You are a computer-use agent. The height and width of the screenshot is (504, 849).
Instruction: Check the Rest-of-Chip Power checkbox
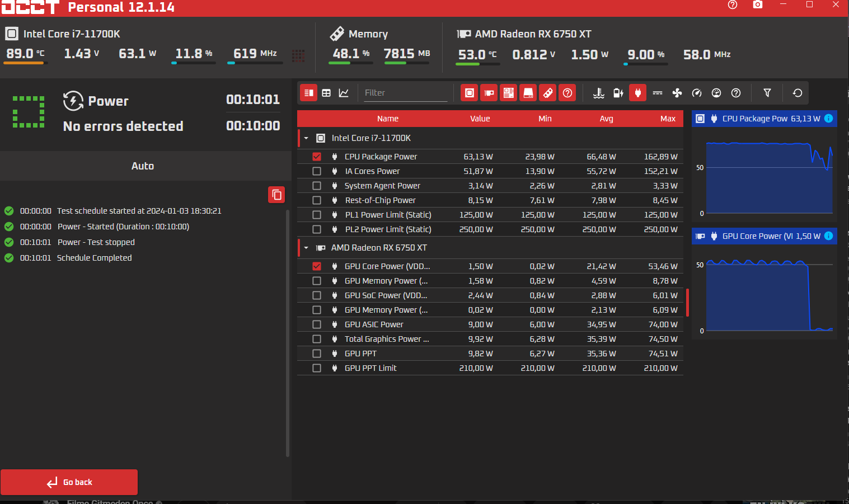pyautogui.click(x=317, y=200)
